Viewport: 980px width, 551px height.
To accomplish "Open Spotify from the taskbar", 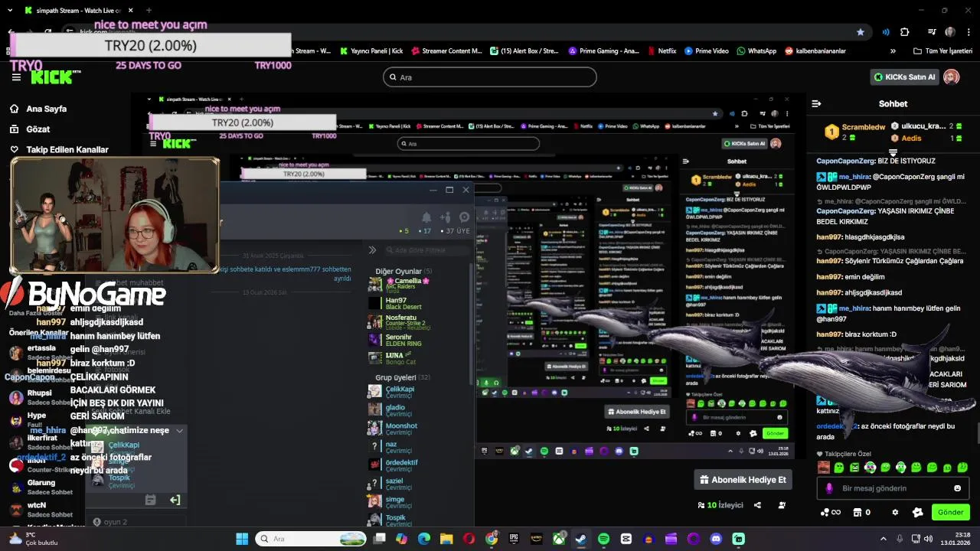I will (x=603, y=539).
